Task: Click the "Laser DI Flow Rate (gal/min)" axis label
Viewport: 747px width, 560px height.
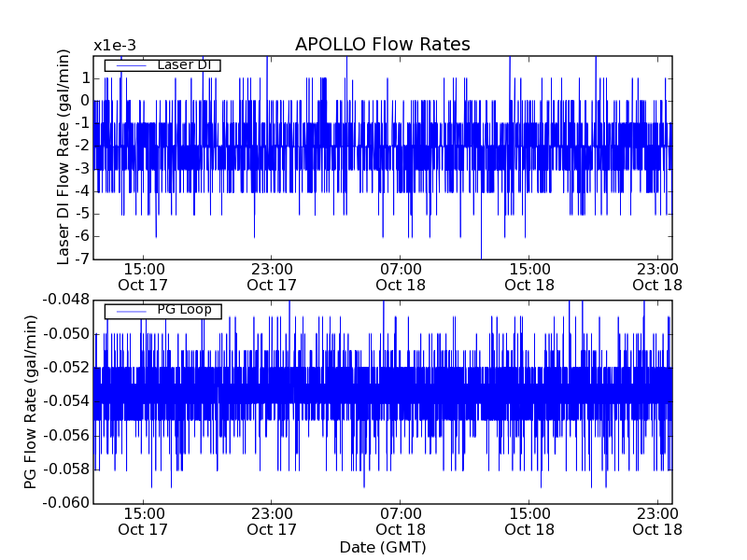Action: (x=64, y=157)
